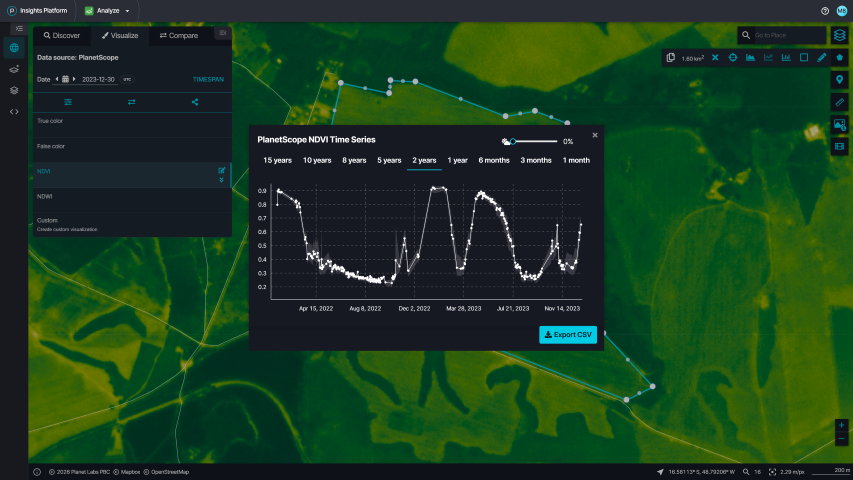Select the 5 years range tab

pos(389,161)
